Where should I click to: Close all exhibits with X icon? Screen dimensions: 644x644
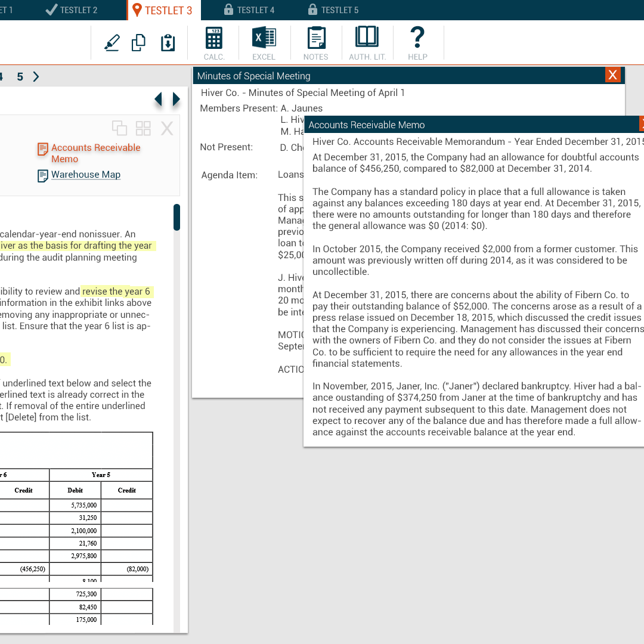coord(167,128)
